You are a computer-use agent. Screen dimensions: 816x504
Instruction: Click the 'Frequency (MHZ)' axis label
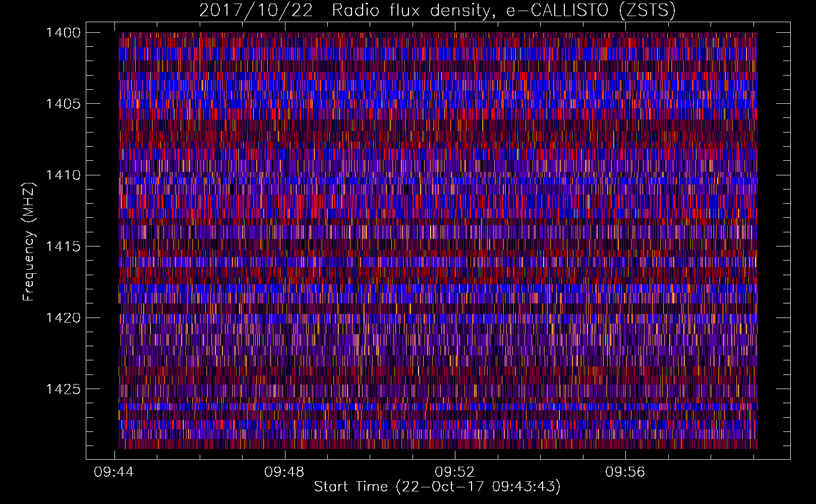(x=29, y=242)
